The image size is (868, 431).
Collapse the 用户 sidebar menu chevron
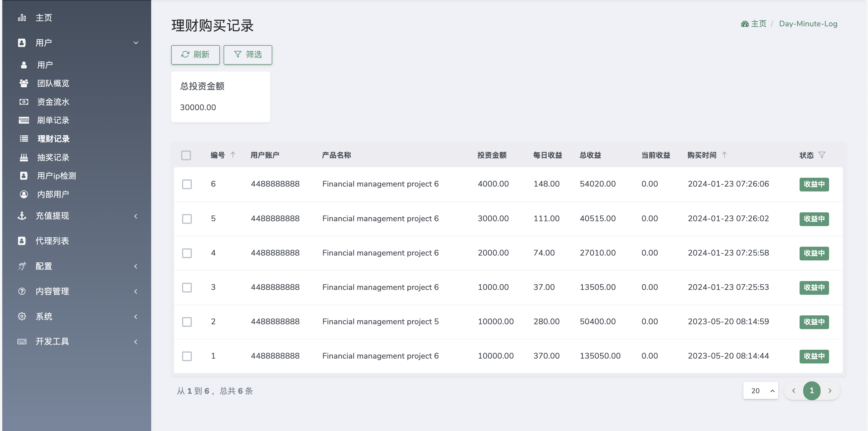[x=136, y=43]
